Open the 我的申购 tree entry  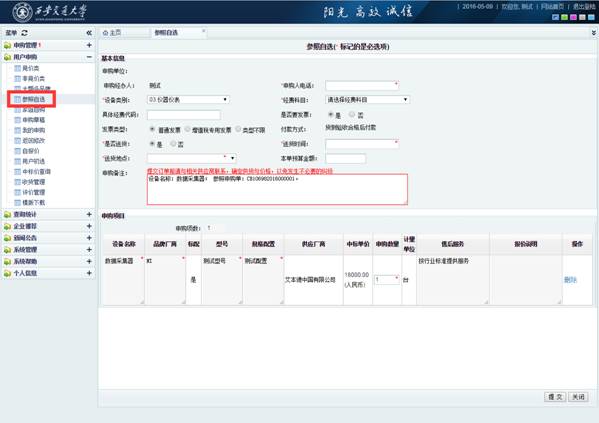[33, 130]
